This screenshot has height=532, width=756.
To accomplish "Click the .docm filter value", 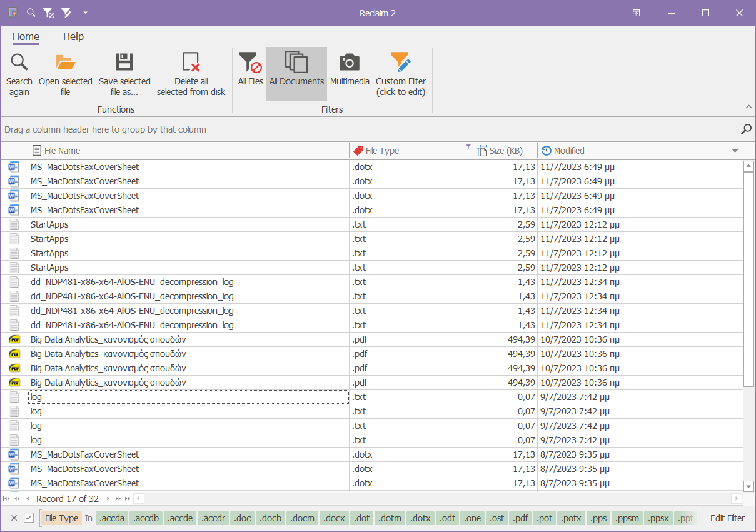I will point(303,518).
